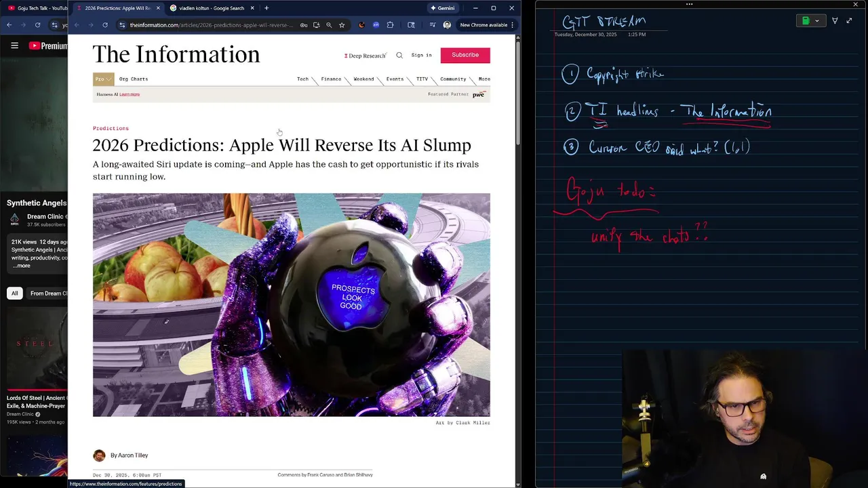The image size is (868, 488).
Task: Open the green notebook dropdown in notes window
Action: pyautogui.click(x=810, y=21)
